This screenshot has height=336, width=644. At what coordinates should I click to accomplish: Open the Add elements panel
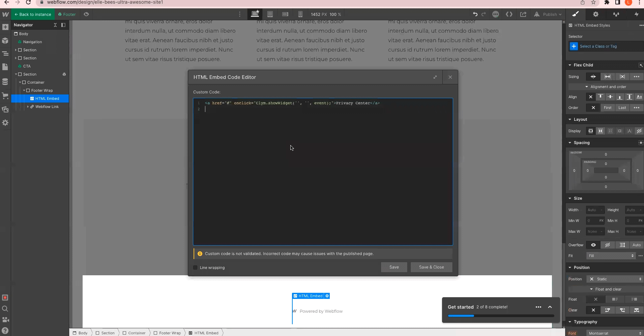[5, 27]
